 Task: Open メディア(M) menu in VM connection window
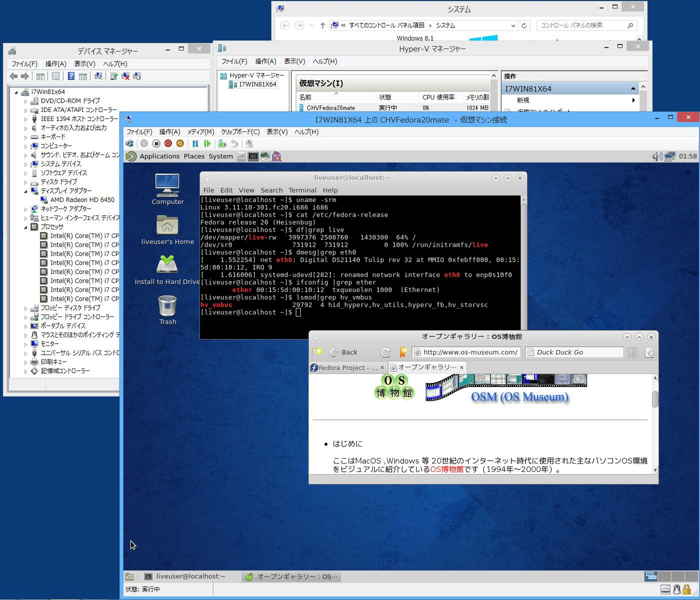coord(201,132)
